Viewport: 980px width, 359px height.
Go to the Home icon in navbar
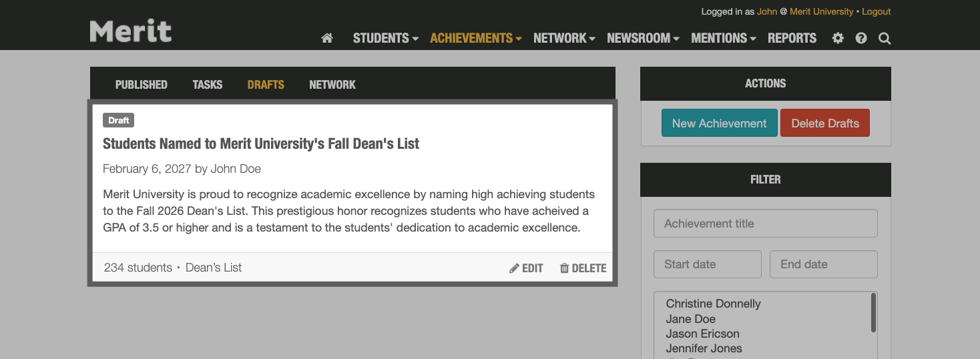[327, 39]
